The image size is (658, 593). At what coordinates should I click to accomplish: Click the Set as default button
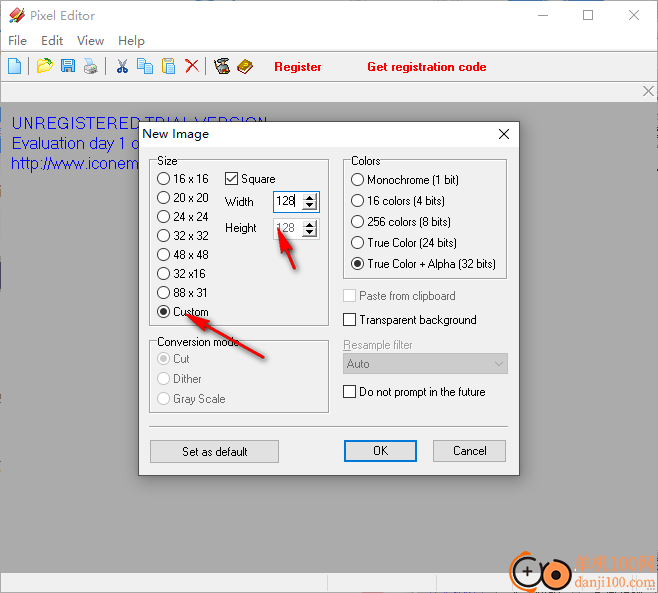(x=214, y=452)
